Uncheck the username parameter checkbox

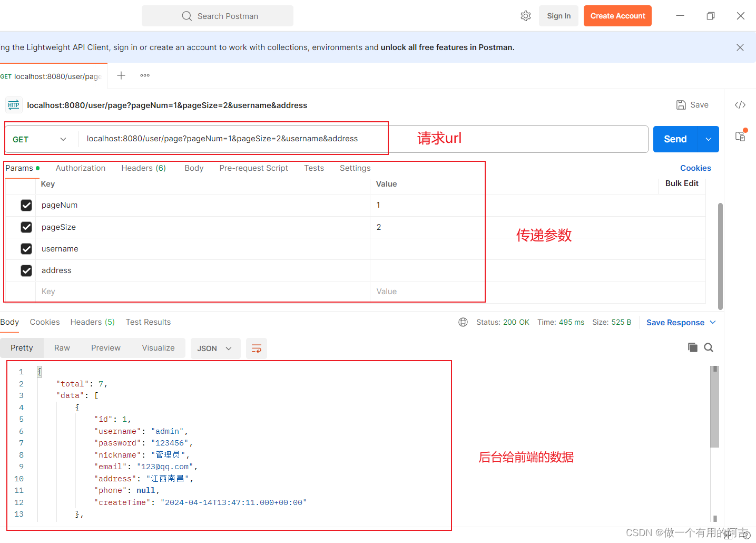(26, 249)
